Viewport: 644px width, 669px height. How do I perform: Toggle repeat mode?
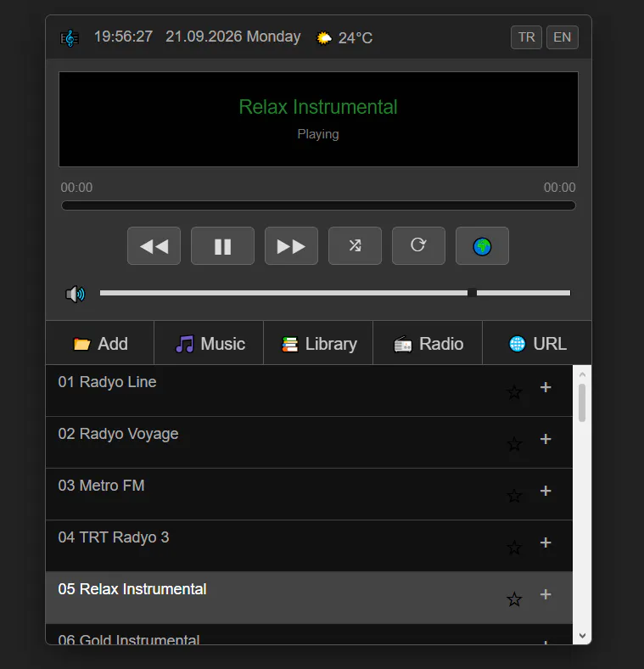[418, 245]
